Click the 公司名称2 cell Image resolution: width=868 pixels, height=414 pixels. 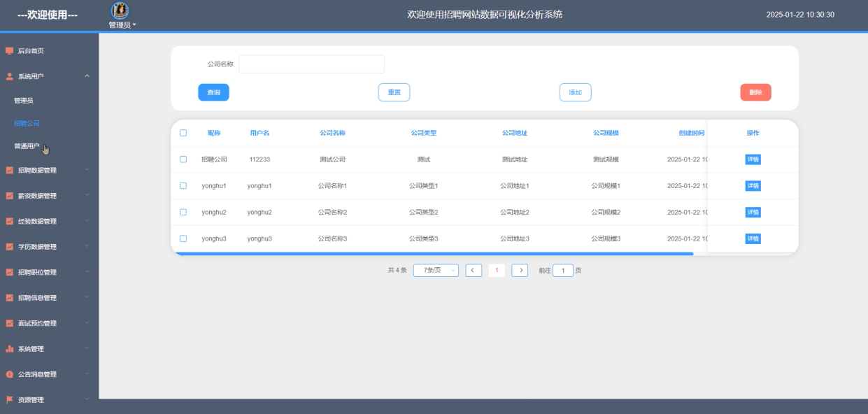click(x=332, y=212)
